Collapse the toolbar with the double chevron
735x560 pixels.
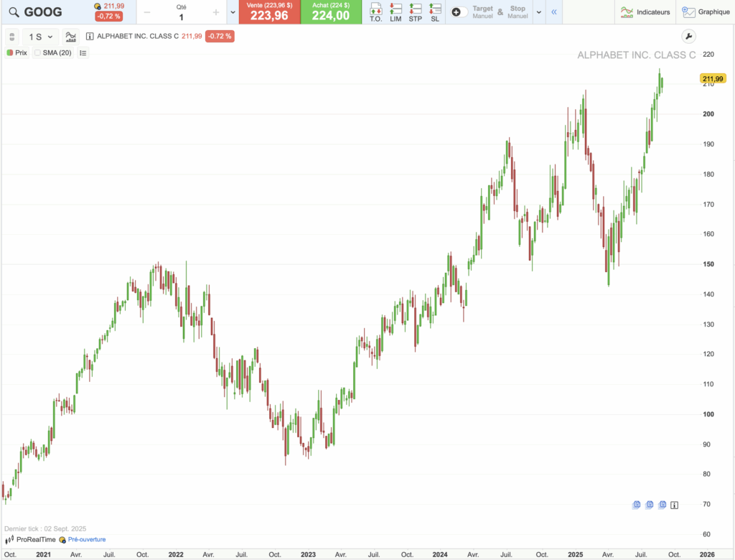[553, 12]
